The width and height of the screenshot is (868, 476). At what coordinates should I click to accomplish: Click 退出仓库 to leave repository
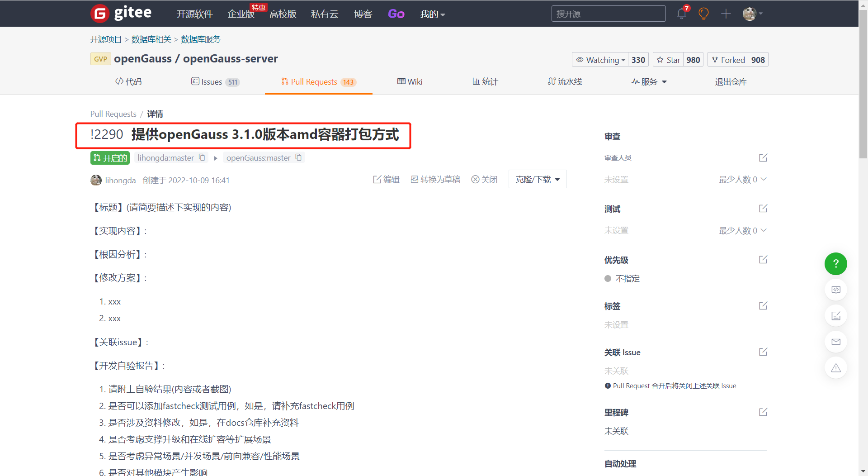click(x=731, y=82)
